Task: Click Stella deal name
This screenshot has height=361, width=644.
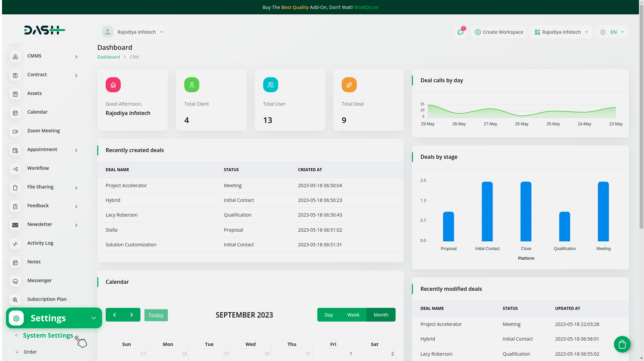Action: click(x=111, y=230)
